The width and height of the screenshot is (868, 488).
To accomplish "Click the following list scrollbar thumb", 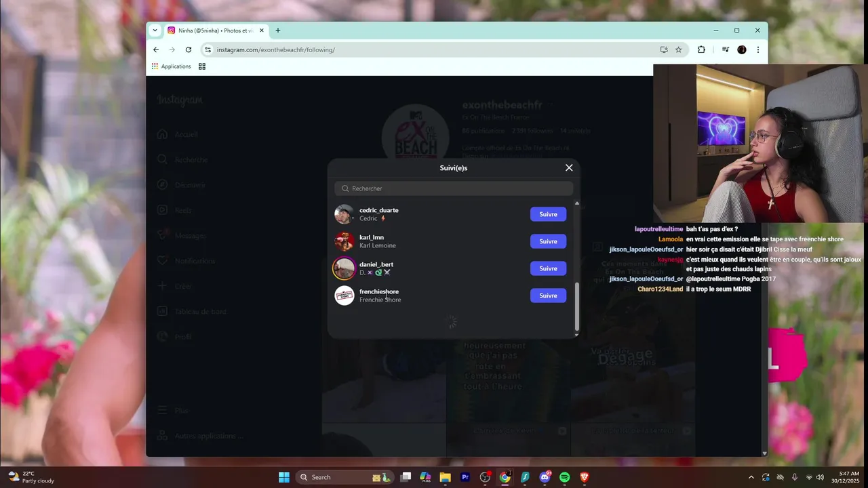I will coord(576,305).
